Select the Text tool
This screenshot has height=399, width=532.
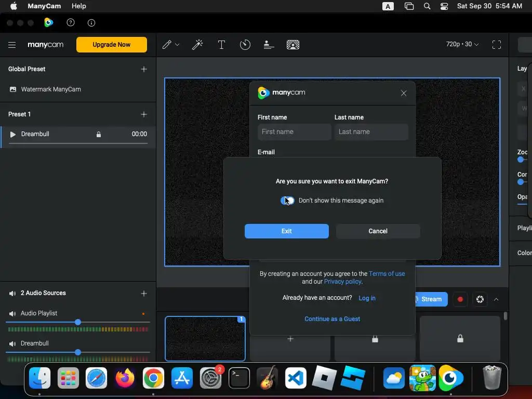[x=221, y=45]
